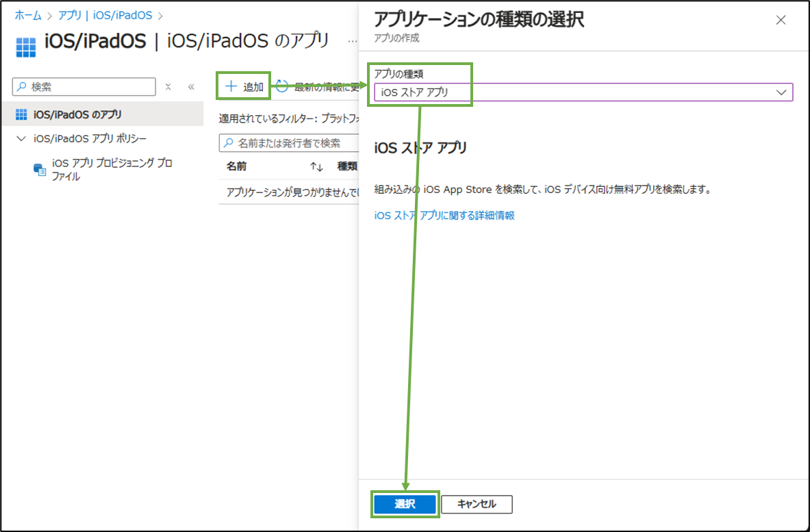The image size is (810, 532).
Task: Click the iOS ストア アプリ heading
Action: pyautogui.click(x=420, y=148)
